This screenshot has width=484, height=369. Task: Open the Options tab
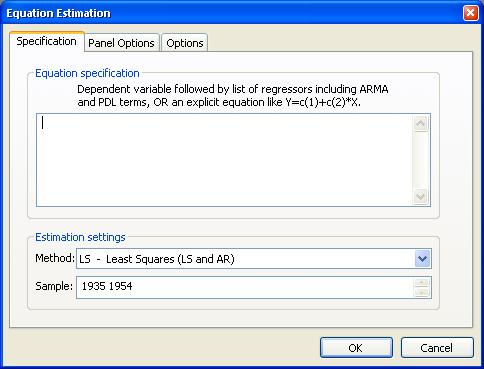[185, 43]
